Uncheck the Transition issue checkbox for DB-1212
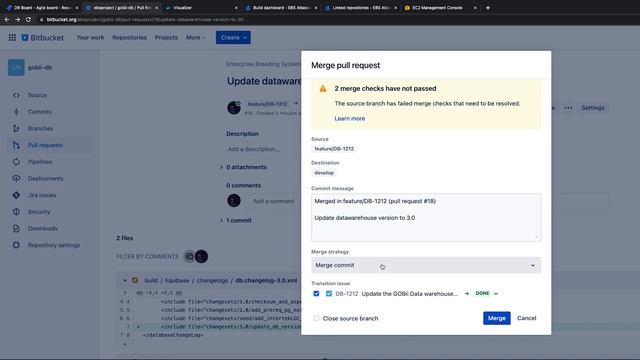Image resolution: width=640 pixels, height=360 pixels. click(x=316, y=293)
